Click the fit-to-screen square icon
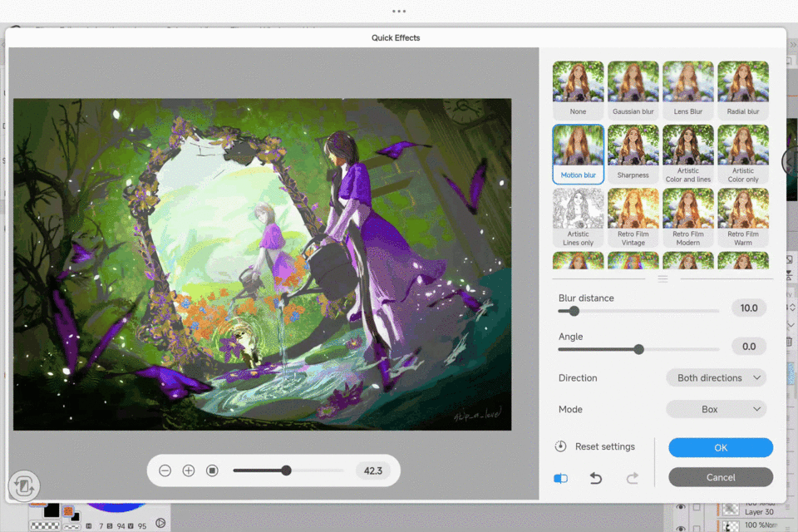Screen dimensions: 798x532 pyautogui.click(x=212, y=470)
